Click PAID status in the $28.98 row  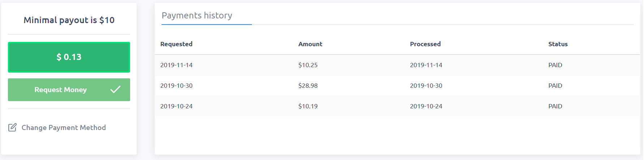555,86
